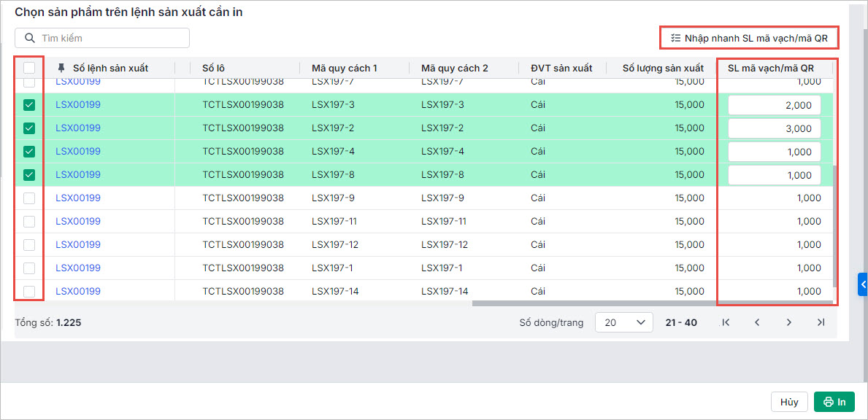Click the 21 - 40 page range text
This screenshot has height=420, width=868.
(x=681, y=322)
